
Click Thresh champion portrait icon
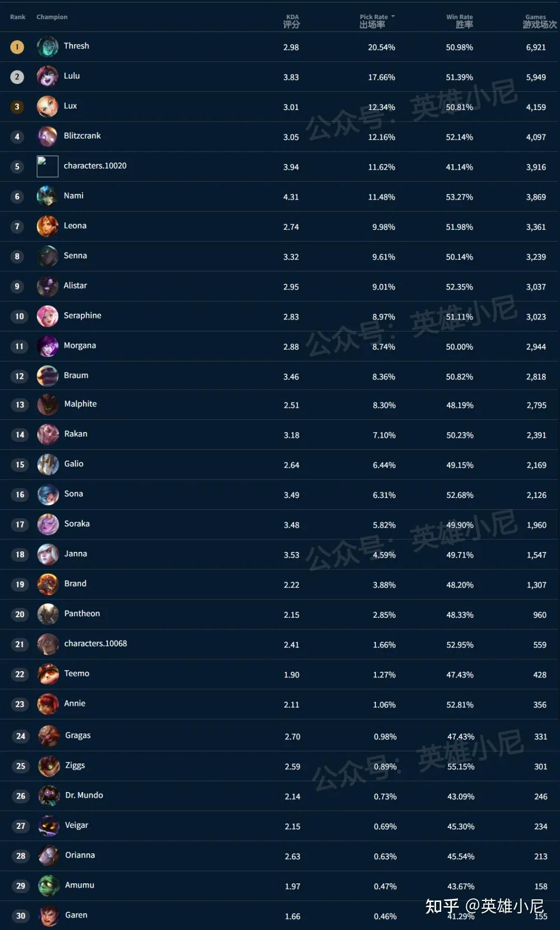(x=47, y=47)
